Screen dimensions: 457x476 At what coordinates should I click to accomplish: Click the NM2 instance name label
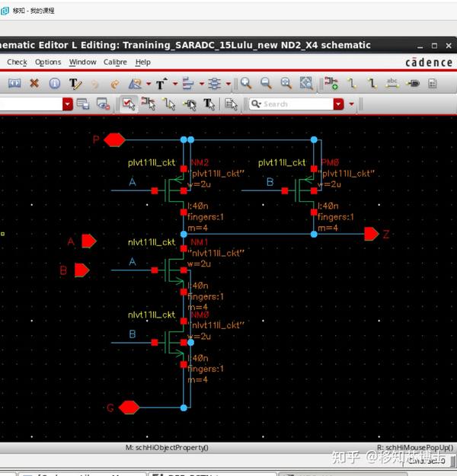(200, 162)
